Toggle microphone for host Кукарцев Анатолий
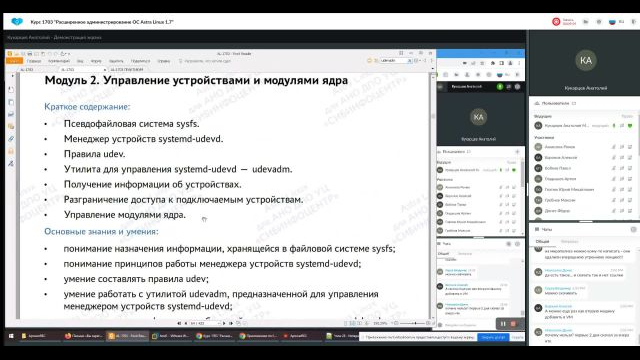This screenshot has height=360, width=640. coord(614,126)
